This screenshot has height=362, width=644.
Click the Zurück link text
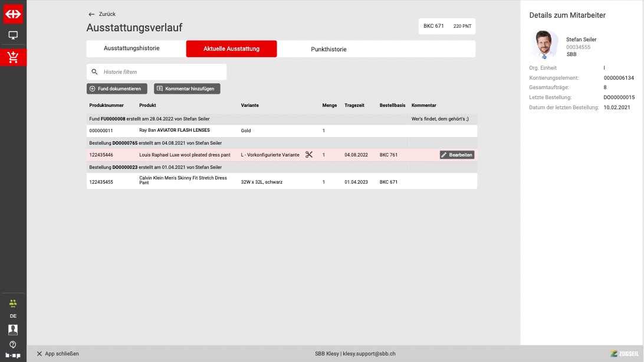coord(107,14)
